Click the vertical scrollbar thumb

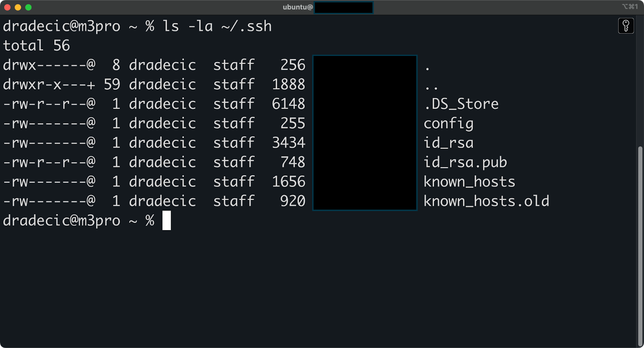pos(640,246)
